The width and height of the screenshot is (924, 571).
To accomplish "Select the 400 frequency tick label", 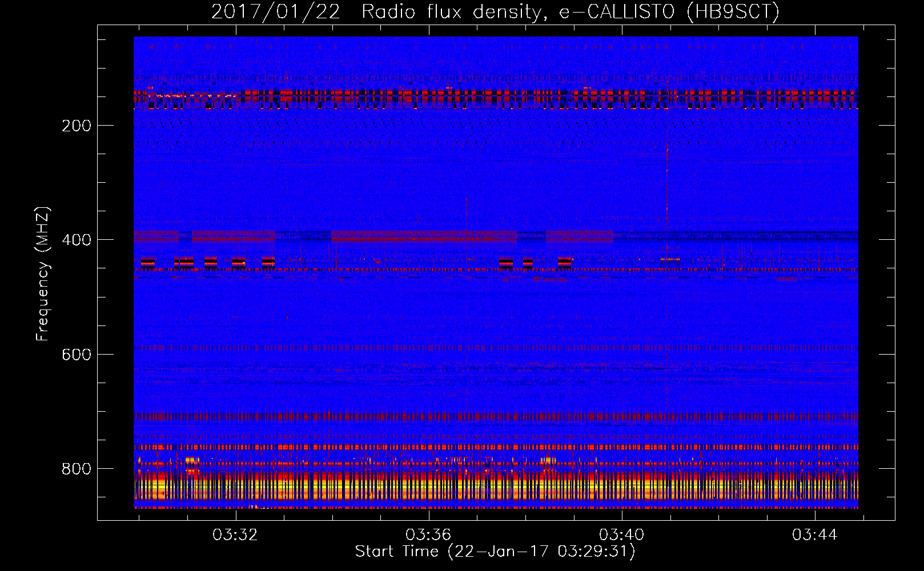I will [x=77, y=240].
